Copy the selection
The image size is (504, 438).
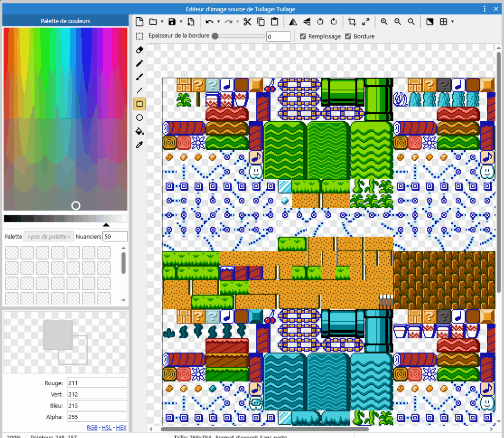click(261, 22)
